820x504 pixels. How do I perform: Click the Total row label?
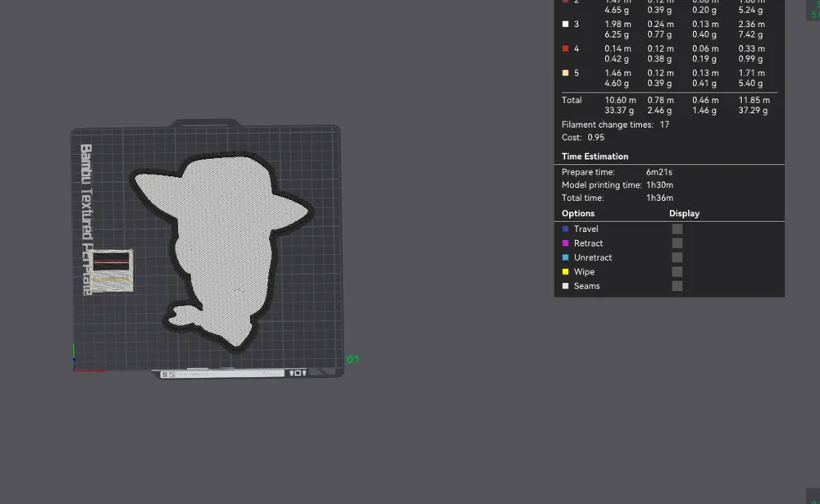click(x=572, y=100)
